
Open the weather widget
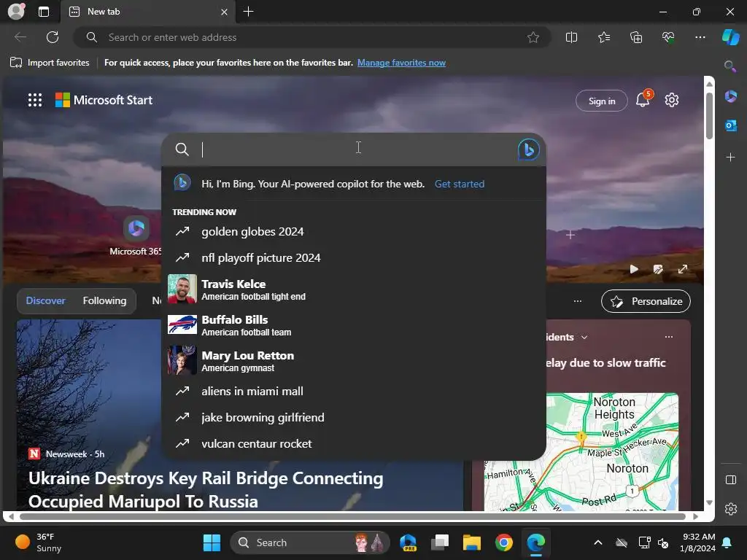pos(38,542)
